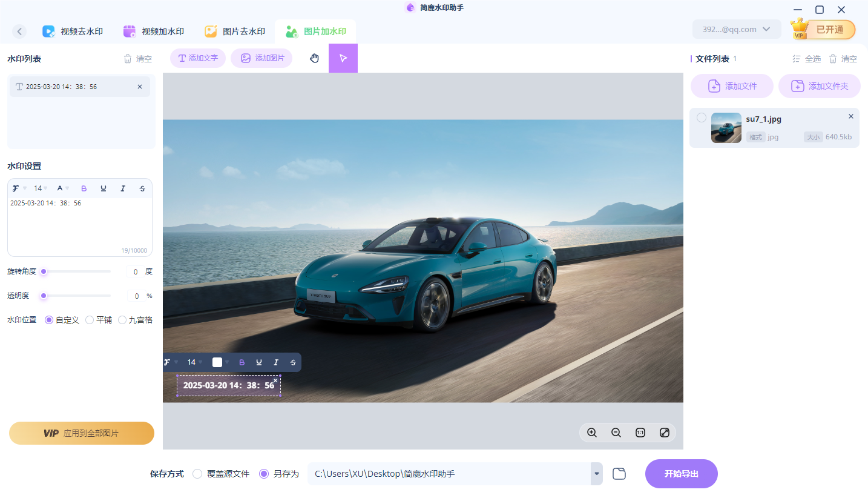868x498 pixels.
Task: Fit preview to screen with expand icon
Action: (665, 433)
